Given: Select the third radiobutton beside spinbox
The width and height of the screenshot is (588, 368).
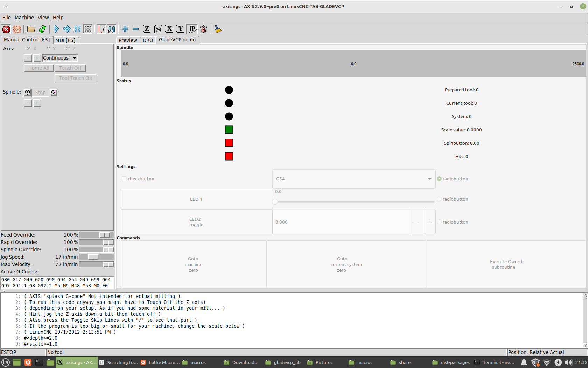Looking at the screenshot, I should (439, 222).
